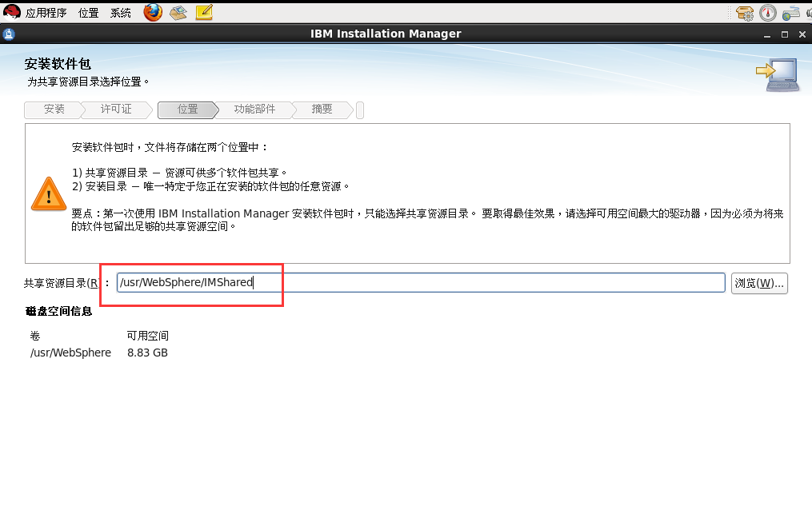Click the install package computer graphic
Screen dimensions: 812x518
pos(778,75)
